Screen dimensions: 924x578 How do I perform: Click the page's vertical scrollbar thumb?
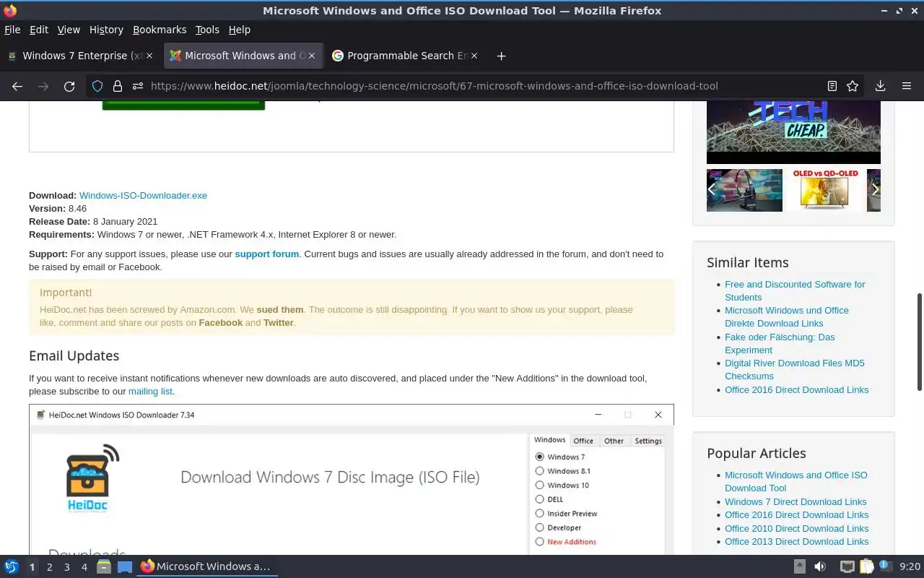(x=919, y=342)
